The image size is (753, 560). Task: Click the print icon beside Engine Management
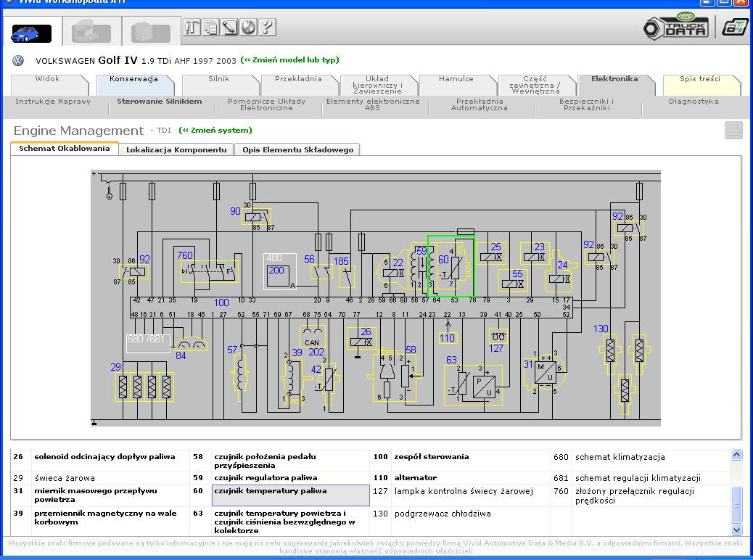pos(733,131)
